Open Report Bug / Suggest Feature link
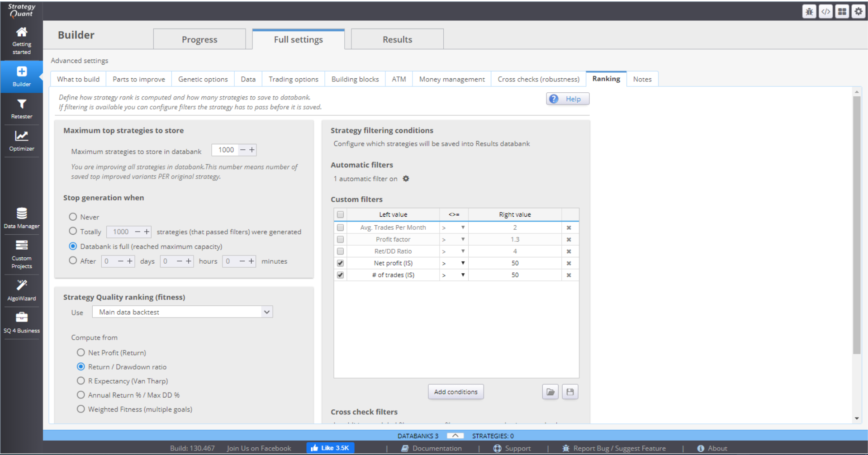Image resolution: width=868 pixels, height=455 pixels. (614, 448)
